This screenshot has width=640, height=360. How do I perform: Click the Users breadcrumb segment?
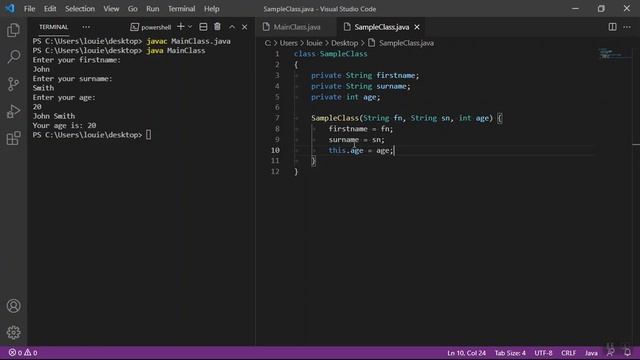(x=289, y=43)
